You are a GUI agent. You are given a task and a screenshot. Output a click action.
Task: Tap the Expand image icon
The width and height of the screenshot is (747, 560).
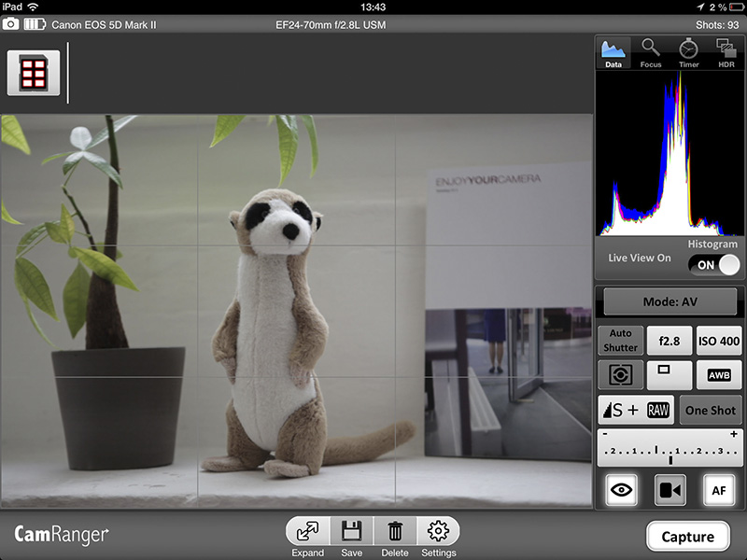pyautogui.click(x=307, y=532)
